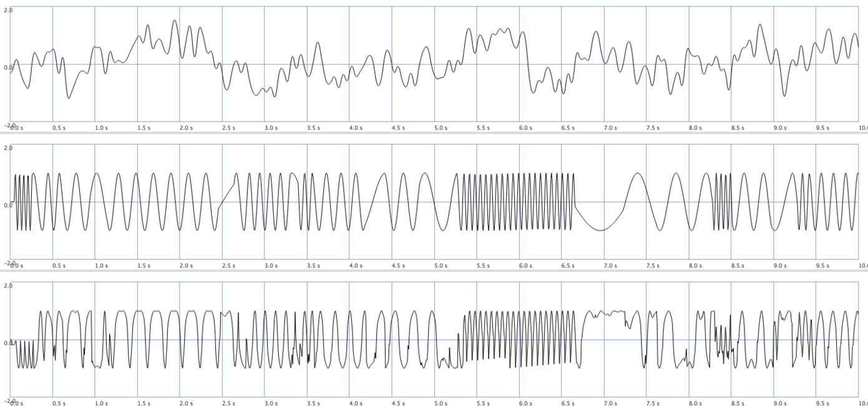Click divider between top and middle plots
The image size is (868, 406).
click(x=434, y=133)
